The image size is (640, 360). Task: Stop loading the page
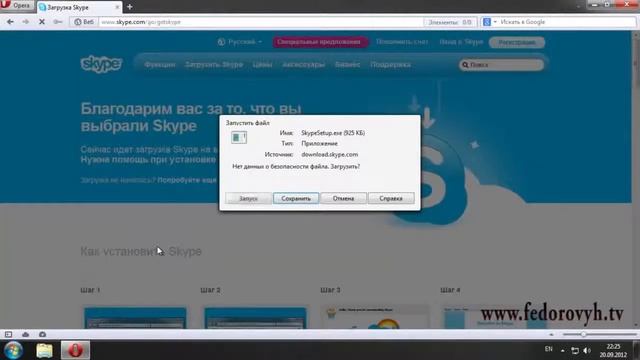pyautogui.click(x=42, y=22)
